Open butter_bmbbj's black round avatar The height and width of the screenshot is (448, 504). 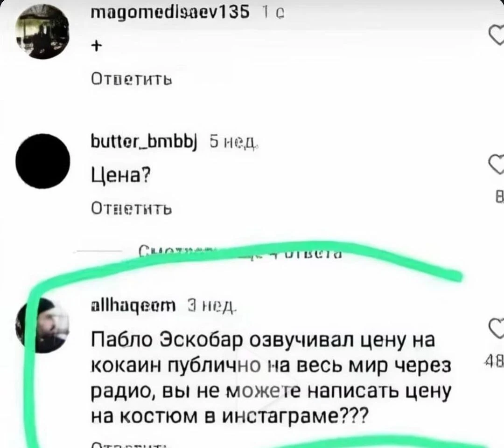[43, 161]
